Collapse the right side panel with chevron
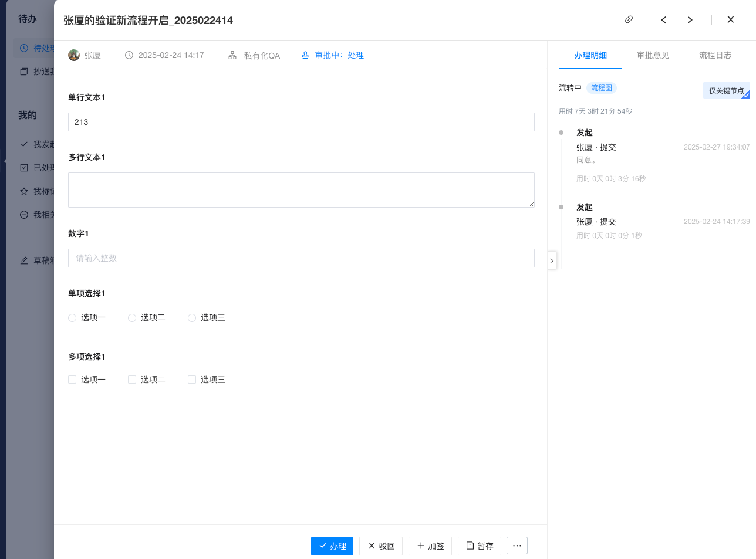 click(x=552, y=260)
